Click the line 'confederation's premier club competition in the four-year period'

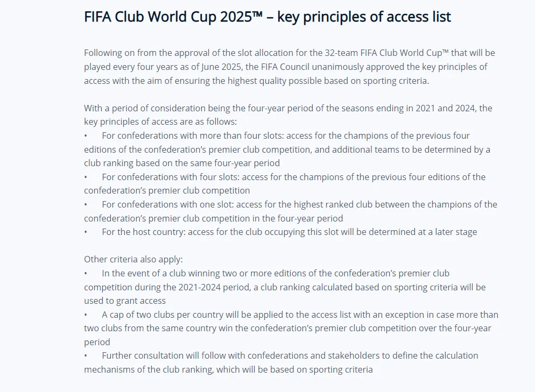[x=213, y=218]
